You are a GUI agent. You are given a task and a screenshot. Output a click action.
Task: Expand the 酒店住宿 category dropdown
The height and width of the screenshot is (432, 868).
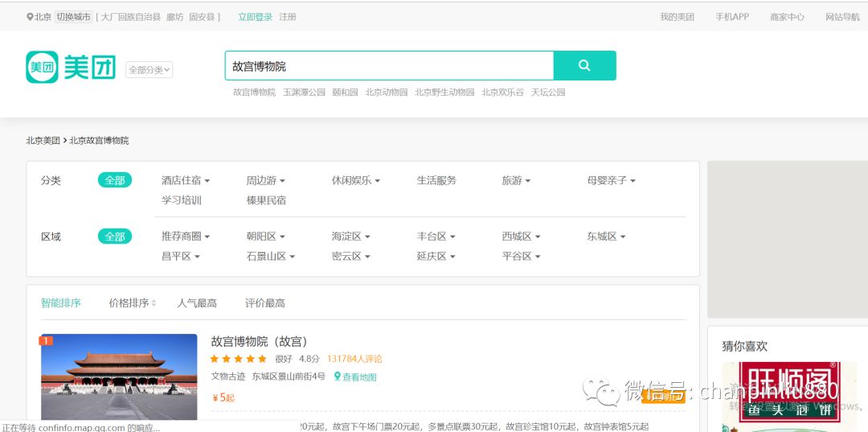click(186, 180)
